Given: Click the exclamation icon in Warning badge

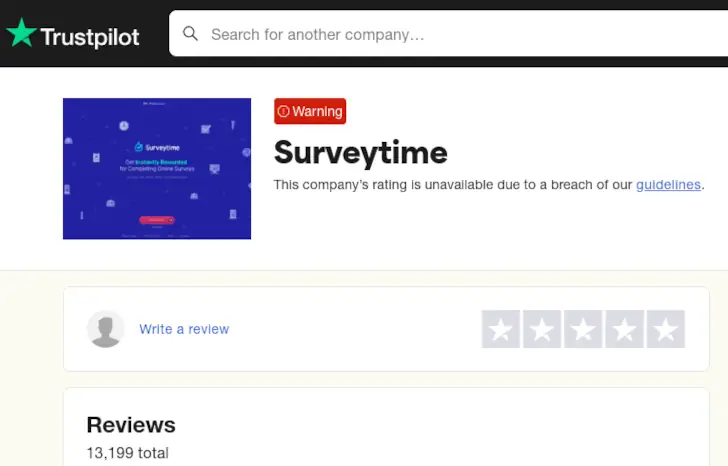Looking at the screenshot, I should point(284,112).
